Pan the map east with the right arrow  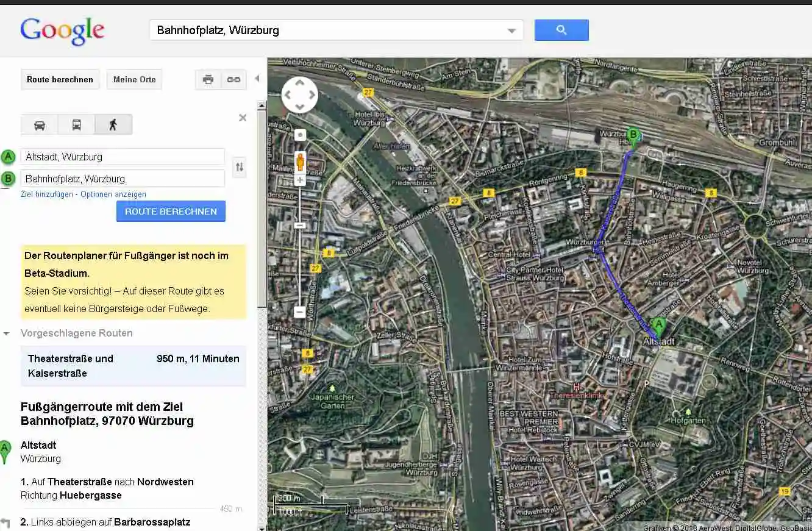[x=312, y=95]
